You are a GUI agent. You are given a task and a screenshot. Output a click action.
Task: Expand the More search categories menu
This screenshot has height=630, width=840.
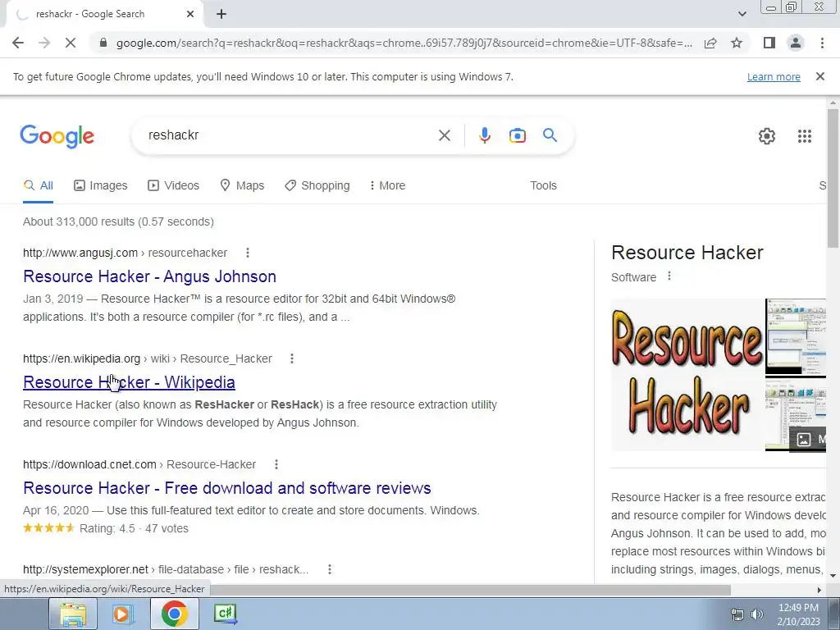click(x=387, y=185)
